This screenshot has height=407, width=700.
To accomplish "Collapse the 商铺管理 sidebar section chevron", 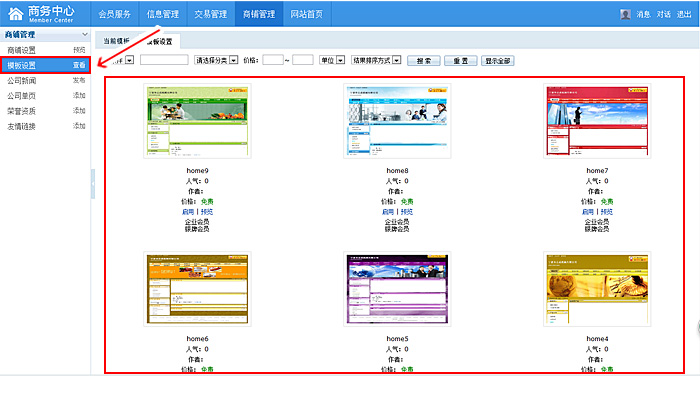I will point(84,35).
